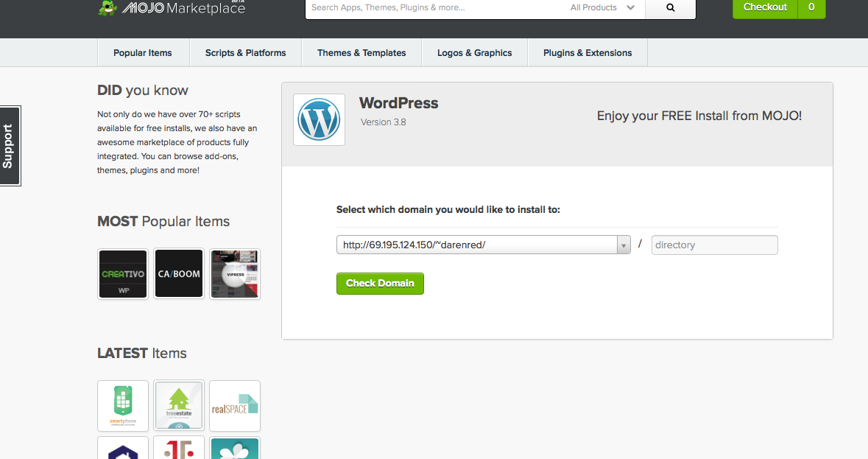Click into the directory input field
The width and height of the screenshot is (868, 459).
714,245
